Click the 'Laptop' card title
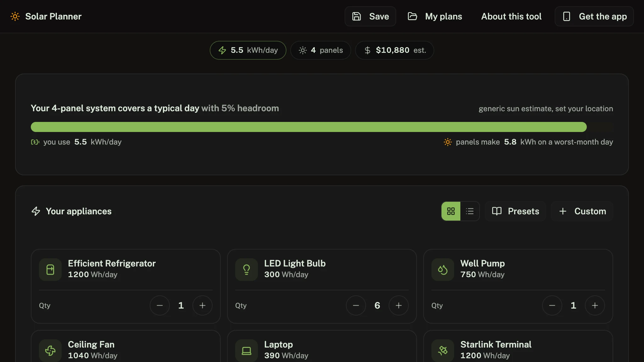644x362 pixels. point(279,344)
